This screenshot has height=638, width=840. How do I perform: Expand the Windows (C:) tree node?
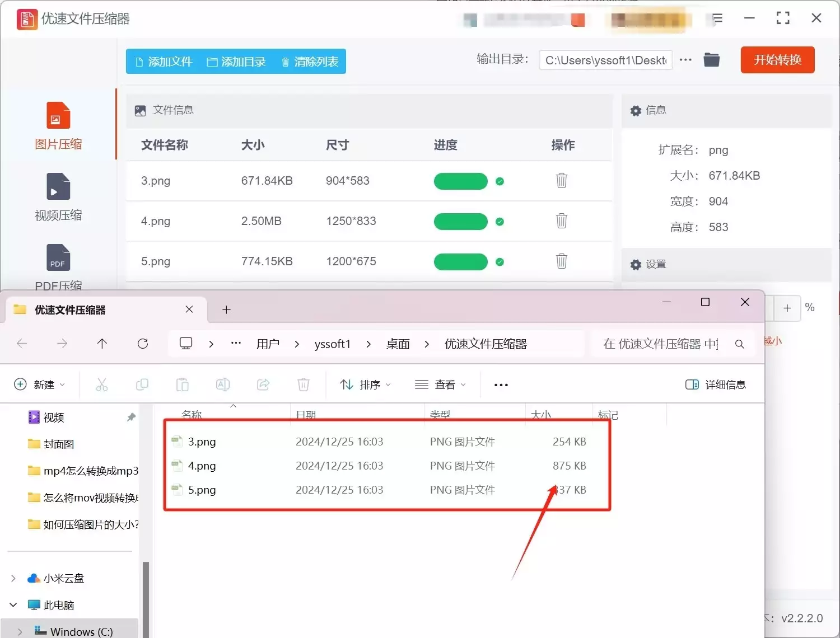click(20, 632)
